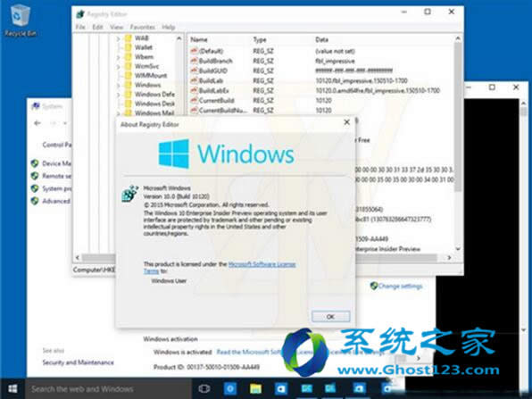Image resolution: width=532 pixels, height=399 pixels.
Task: Read the Microsoft Software License link
Action: point(300,353)
